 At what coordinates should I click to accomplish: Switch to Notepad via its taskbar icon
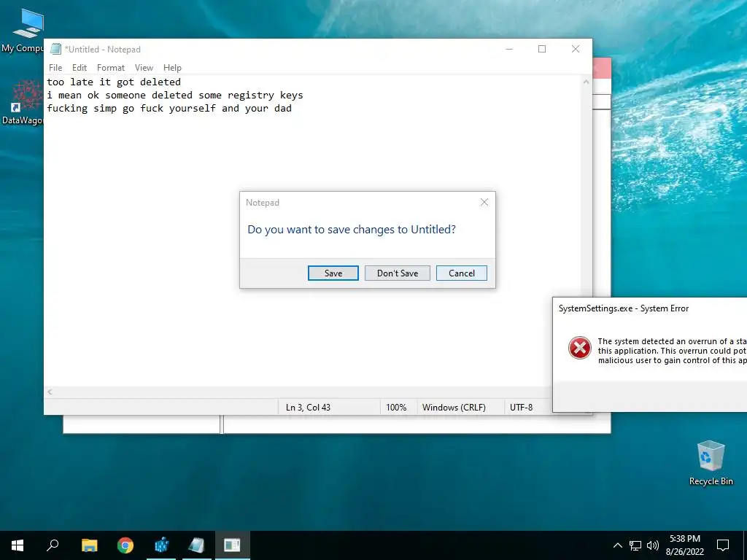[x=196, y=545]
